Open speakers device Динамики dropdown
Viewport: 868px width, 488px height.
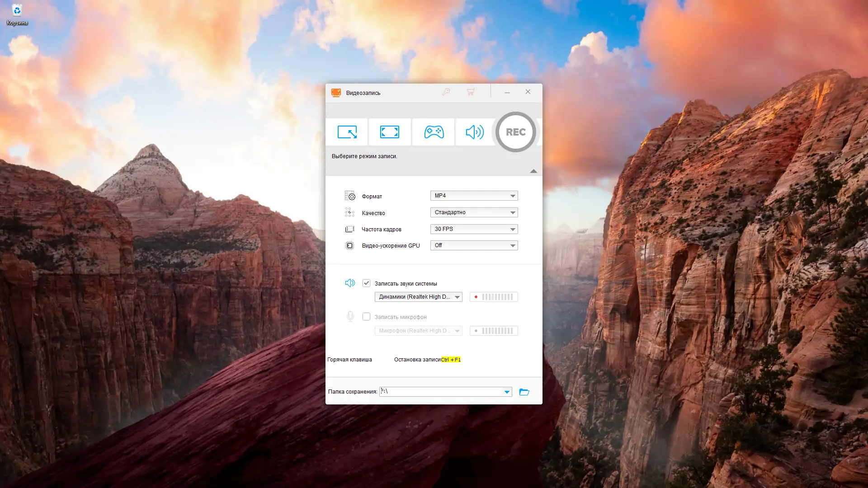click(418, 297)
